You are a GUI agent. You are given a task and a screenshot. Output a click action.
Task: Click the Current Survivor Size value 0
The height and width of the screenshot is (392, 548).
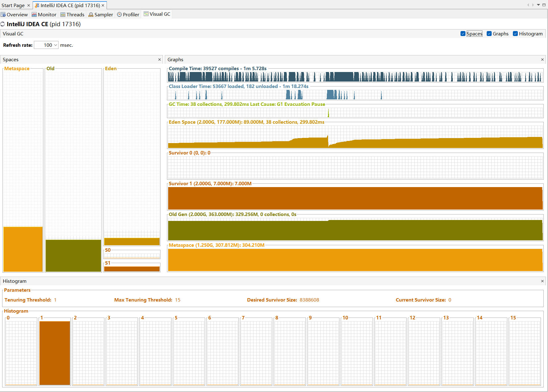pos(450,300)
